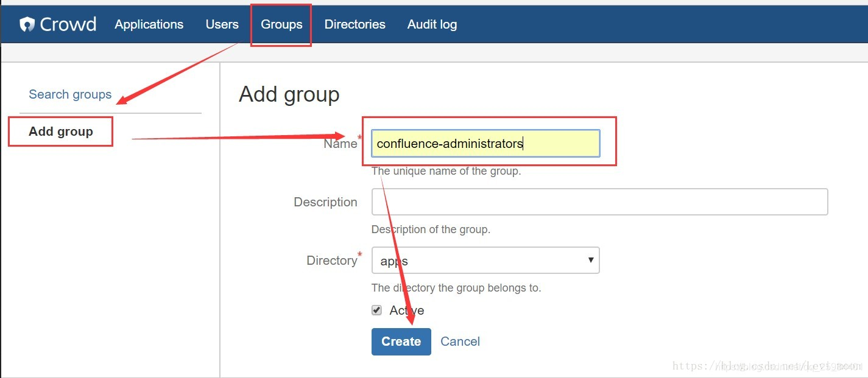868x378 pixels.
Task: Click the Name field label
Action: 340,144
